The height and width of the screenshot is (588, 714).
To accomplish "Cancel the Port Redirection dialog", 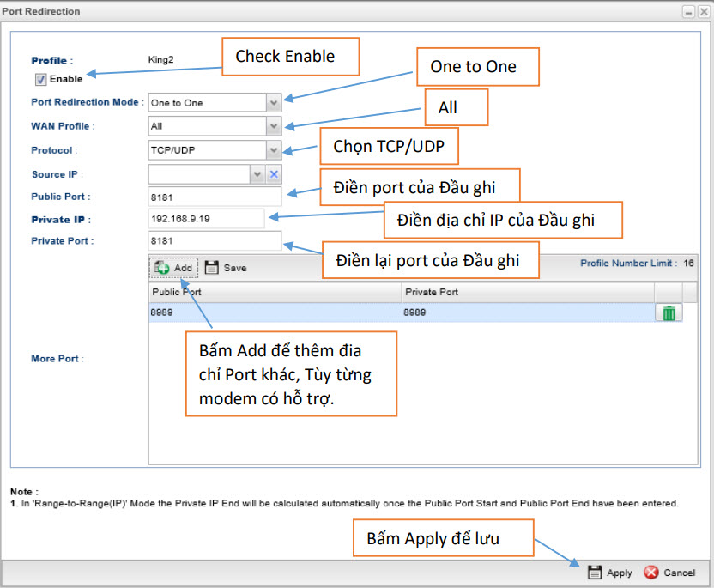I will pyautogui.click(x=669, y=573).
